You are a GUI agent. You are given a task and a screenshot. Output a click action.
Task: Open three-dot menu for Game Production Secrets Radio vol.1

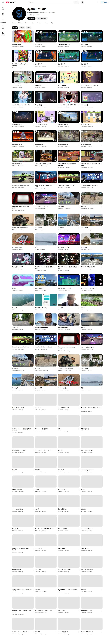pyautogui.click(x=56, y=185)
